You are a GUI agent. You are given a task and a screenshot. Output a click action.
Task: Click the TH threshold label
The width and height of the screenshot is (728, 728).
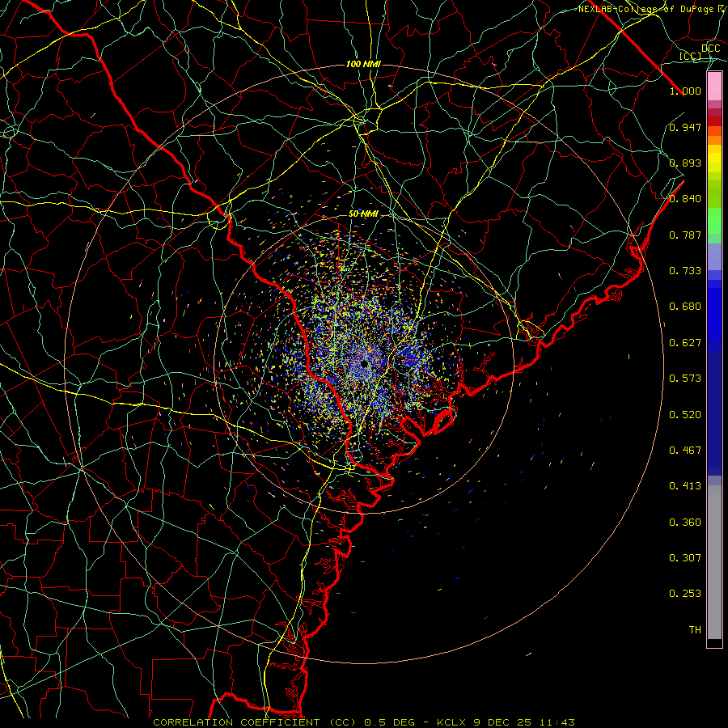coord(695,630)
